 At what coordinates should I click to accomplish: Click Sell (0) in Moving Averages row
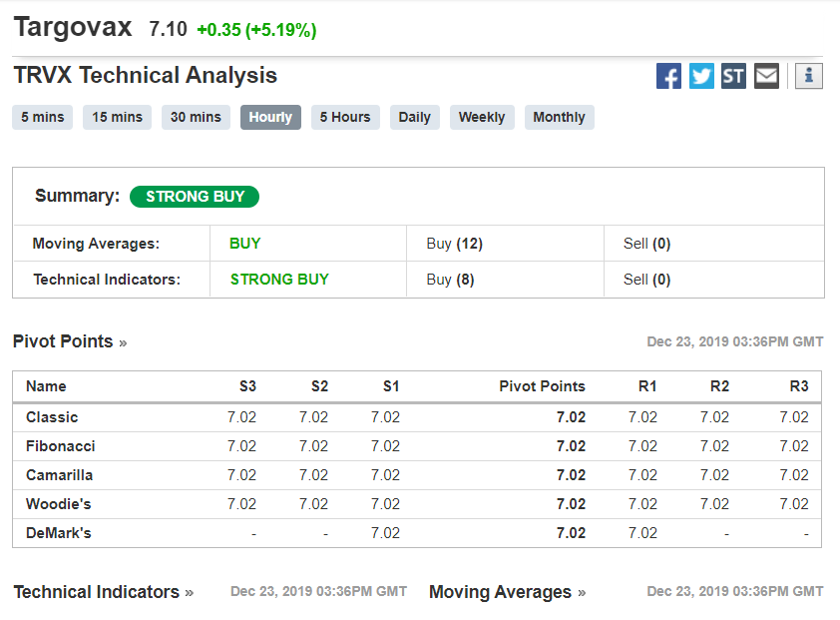[x=646, y=244]
